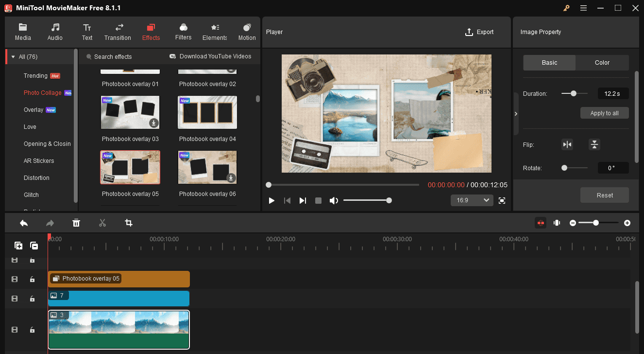Select the Distortion category

click(x=36, y=178)
